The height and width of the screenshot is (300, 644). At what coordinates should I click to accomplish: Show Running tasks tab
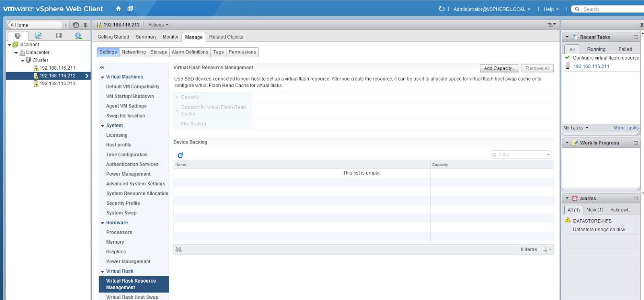click(x=596, y=49)
